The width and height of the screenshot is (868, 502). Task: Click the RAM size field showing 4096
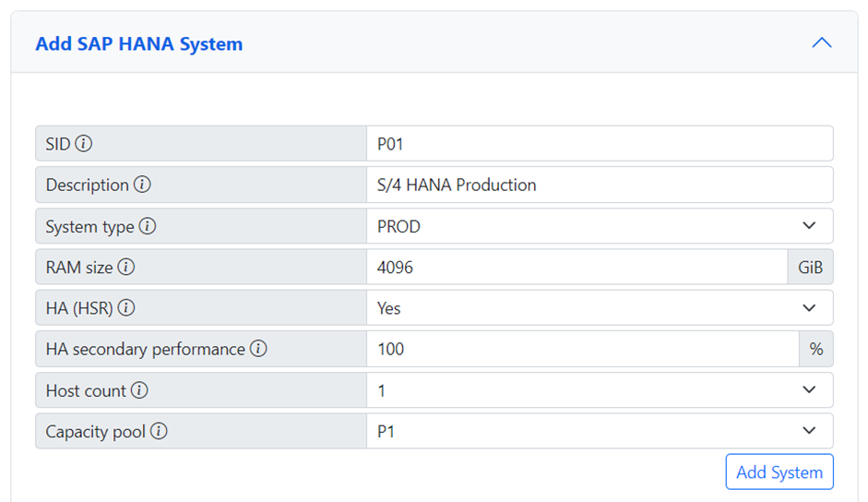(x=577, y=267)
